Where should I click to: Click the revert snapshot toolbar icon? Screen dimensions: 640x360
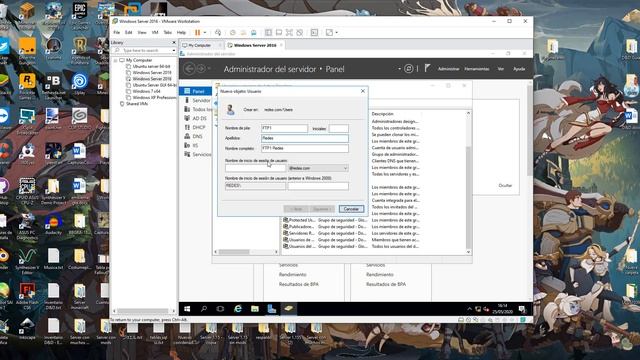(x=243, y=32)
